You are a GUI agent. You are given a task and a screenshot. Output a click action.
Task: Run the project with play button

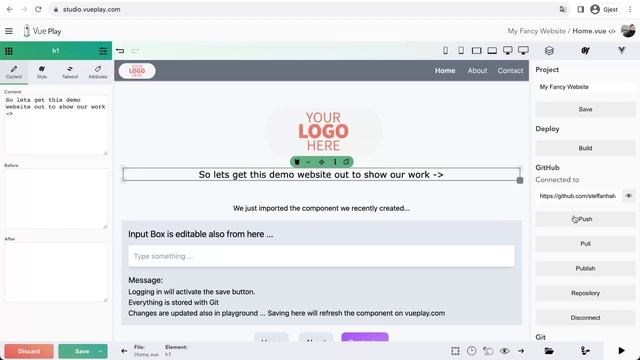click(x=621, y=351)
